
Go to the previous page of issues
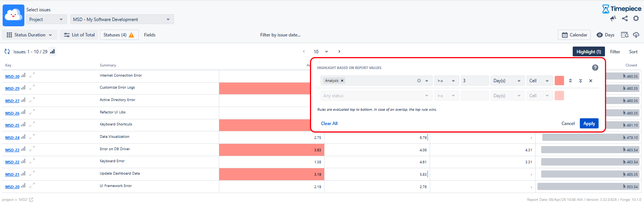(304, 51)
